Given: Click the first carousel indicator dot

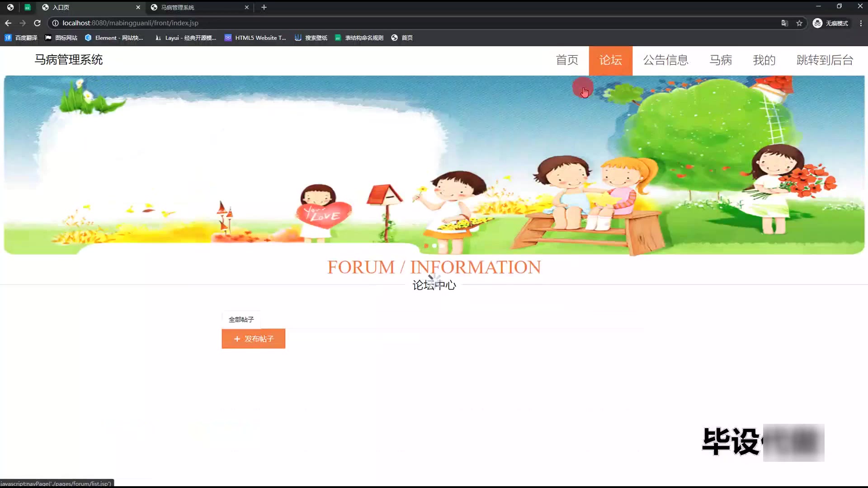Looking at the screenshot, I should click(x=426, y=246).
